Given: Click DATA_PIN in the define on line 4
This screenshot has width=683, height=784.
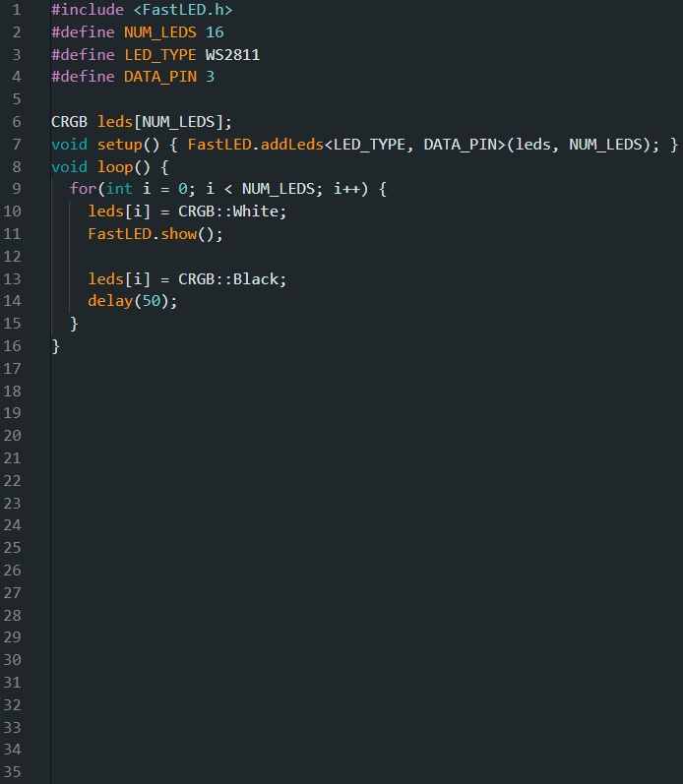Looking at the screenshot, I should (x=159, y=77).
